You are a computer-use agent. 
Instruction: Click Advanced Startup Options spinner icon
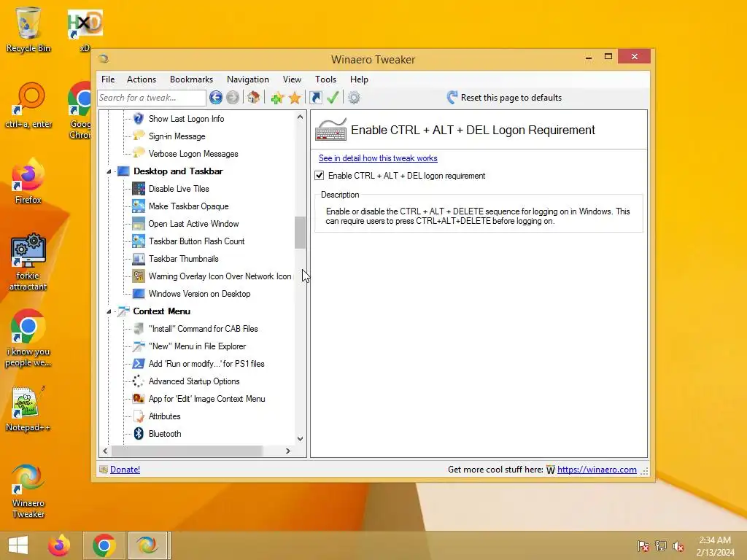coord(139,381)
